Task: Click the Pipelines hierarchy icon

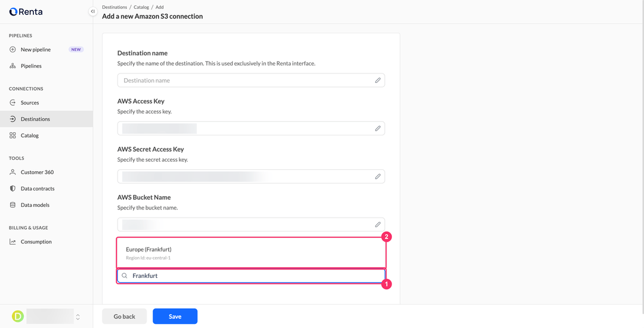Action: pos(13,66)
